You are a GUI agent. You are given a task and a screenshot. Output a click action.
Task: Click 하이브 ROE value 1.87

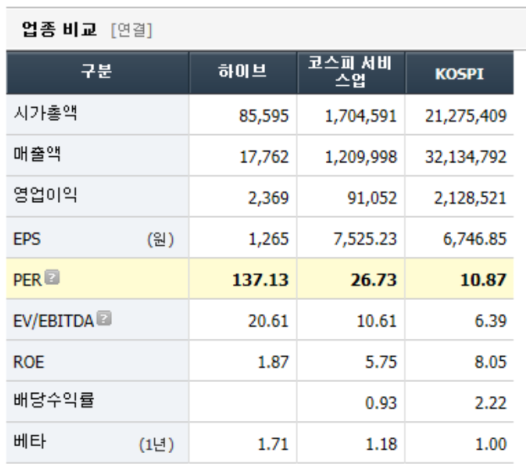tap(273, 363)
